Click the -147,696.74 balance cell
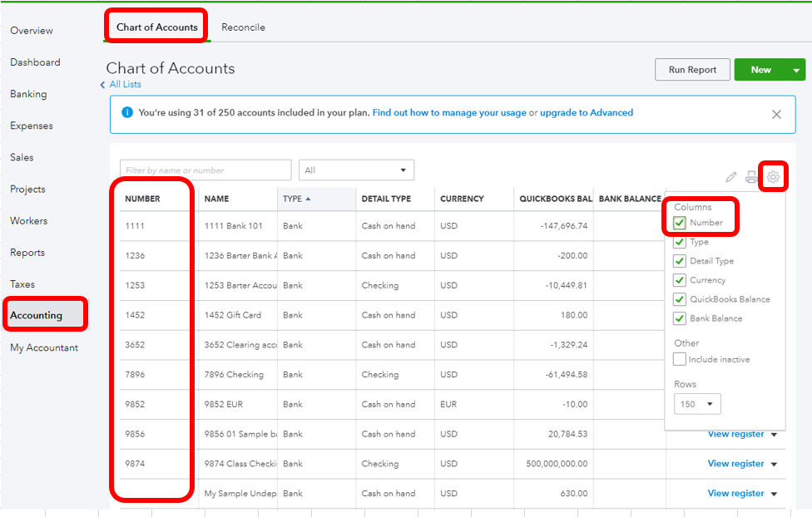 click(x=564, y=226)
